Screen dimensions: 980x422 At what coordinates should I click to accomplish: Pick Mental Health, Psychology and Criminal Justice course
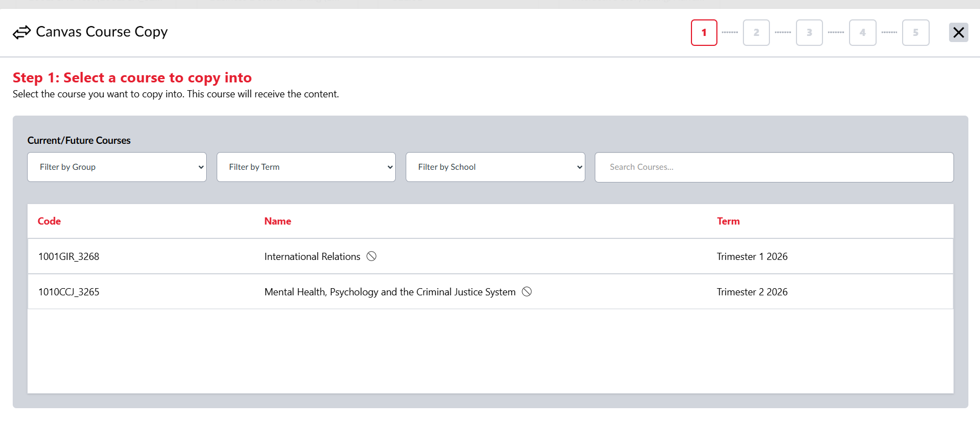click(390, 292)
